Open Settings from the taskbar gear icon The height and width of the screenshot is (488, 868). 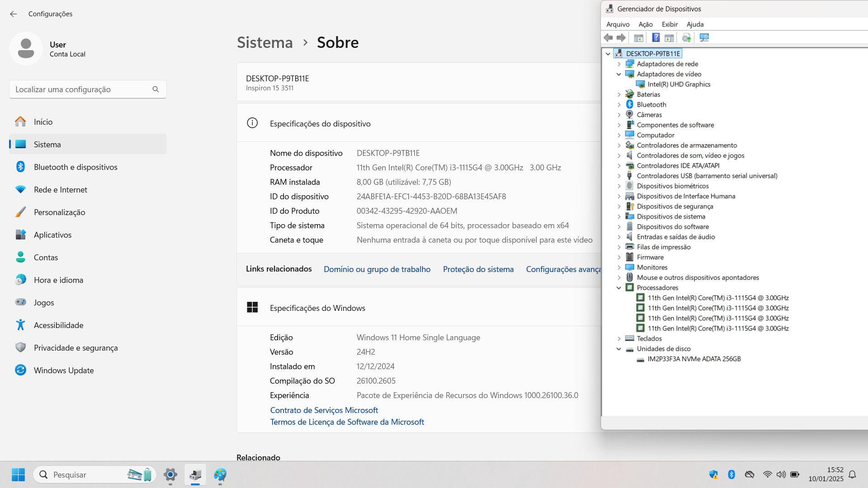[170, 474]
